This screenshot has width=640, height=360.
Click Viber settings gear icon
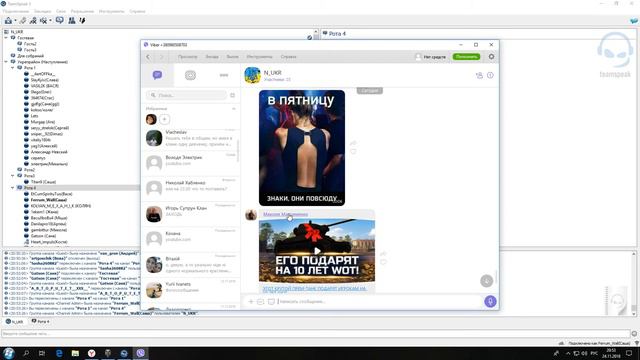click(x=491, y=57)
